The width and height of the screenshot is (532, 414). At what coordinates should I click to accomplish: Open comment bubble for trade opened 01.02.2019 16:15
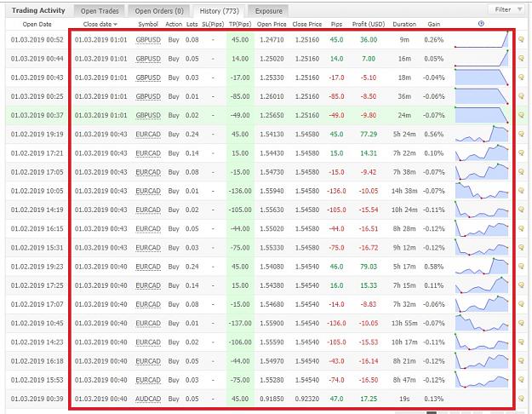522,228
